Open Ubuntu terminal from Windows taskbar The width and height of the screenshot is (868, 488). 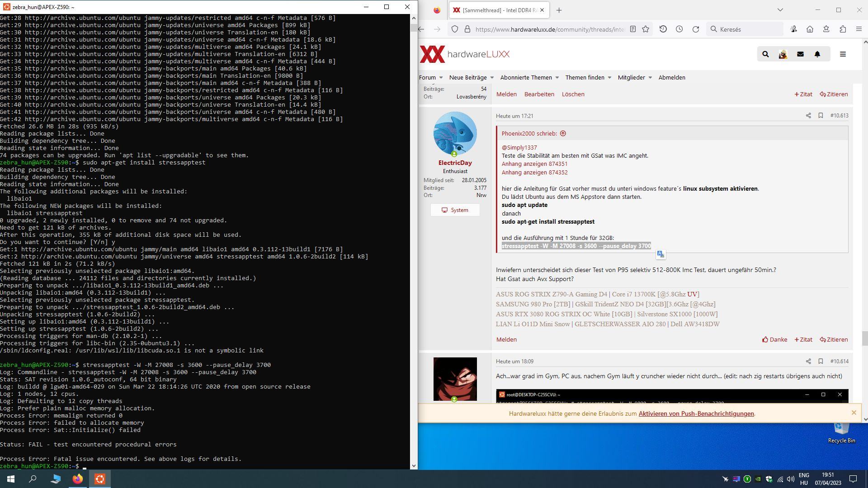100,479
